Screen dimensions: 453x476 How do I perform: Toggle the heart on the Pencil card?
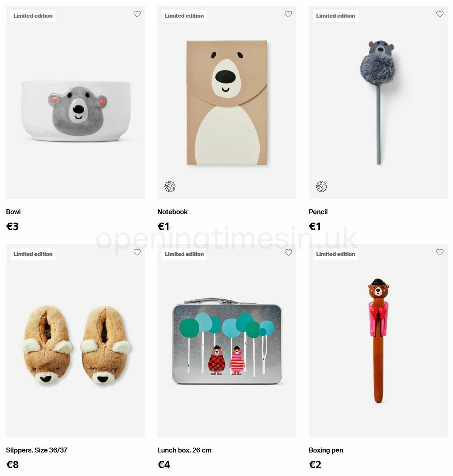440,14
